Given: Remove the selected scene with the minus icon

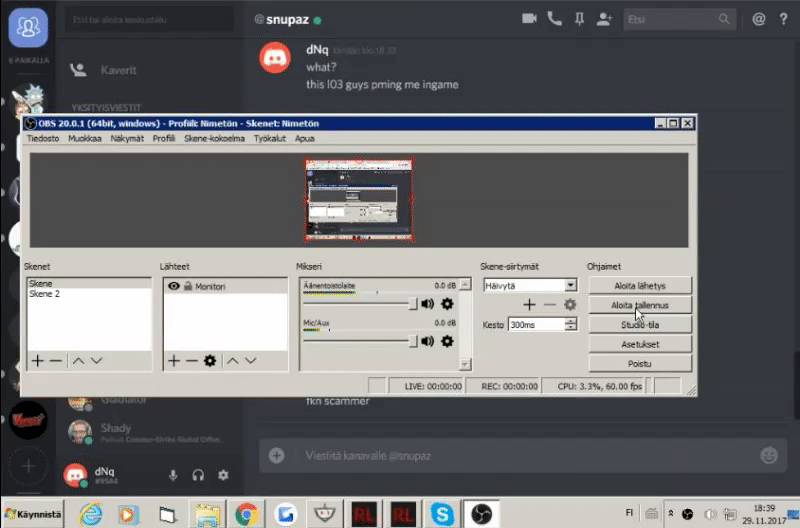Looking at the screenshot, I should pos(56,361).
